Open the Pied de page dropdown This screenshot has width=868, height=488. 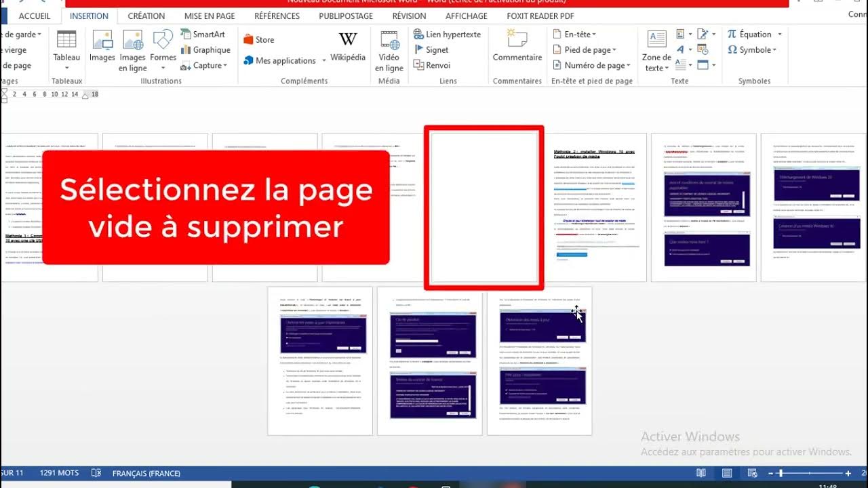click(585, 49)
